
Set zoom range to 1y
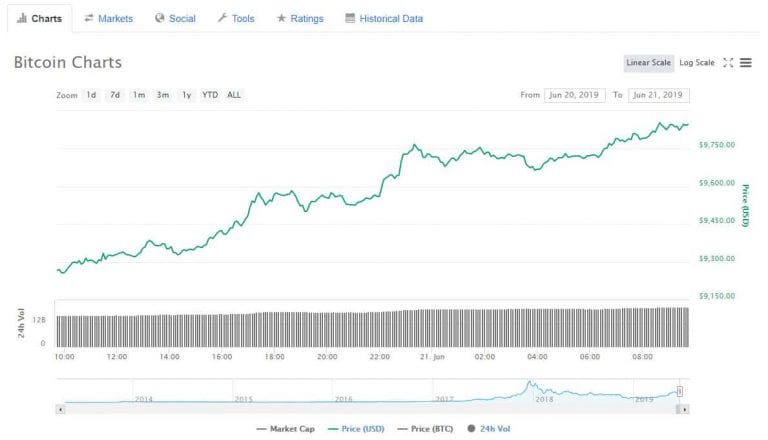click(x=187, y=95)
